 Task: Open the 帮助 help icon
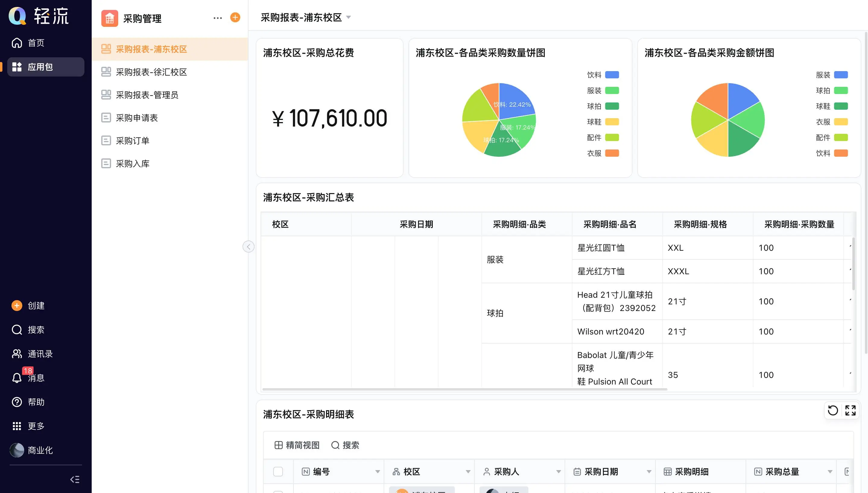coord(17,402)
